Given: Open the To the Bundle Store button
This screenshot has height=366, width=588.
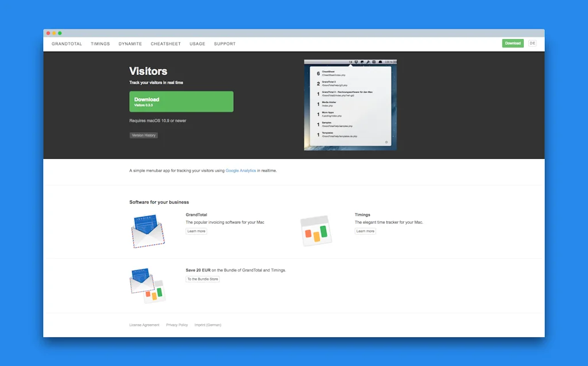Looking at the screenshot, I should point(203,279).
